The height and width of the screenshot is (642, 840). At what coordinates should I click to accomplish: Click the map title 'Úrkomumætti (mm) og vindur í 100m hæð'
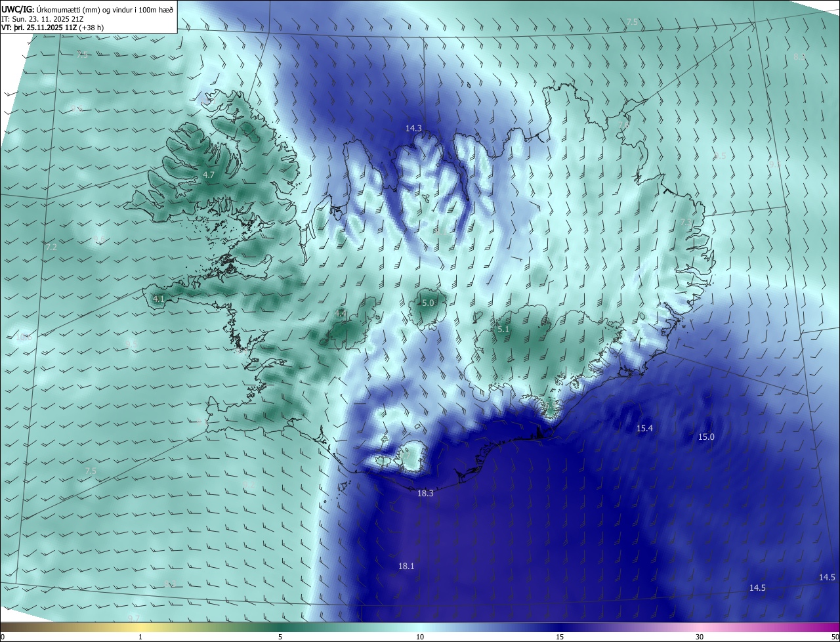(104, 9)
